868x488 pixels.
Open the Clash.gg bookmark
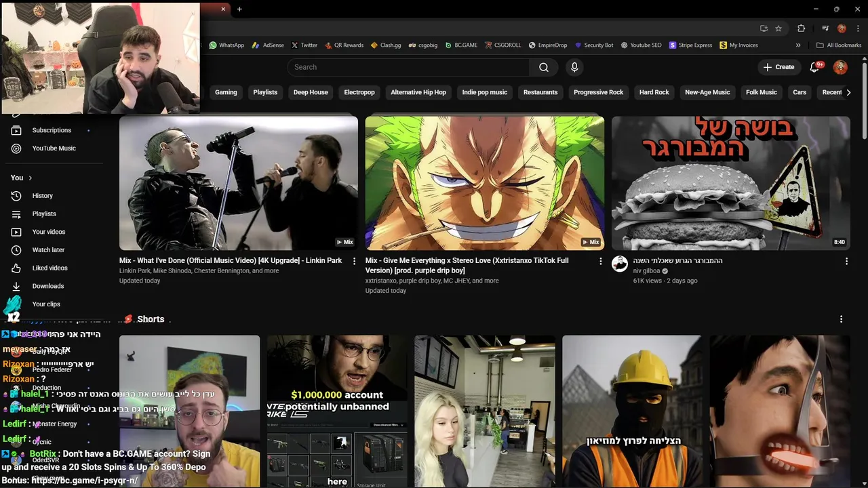pyautogui.click(x=386, y=45)
